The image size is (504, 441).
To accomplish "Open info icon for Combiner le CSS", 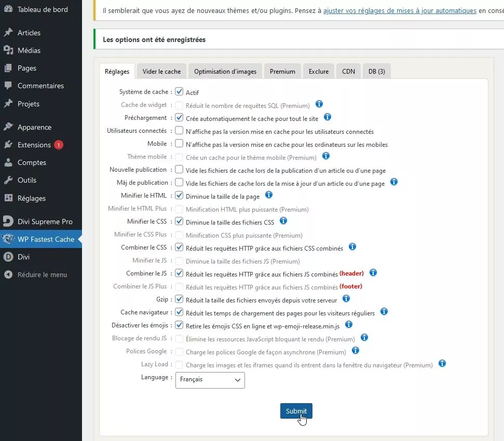I will tap(352, 246).
